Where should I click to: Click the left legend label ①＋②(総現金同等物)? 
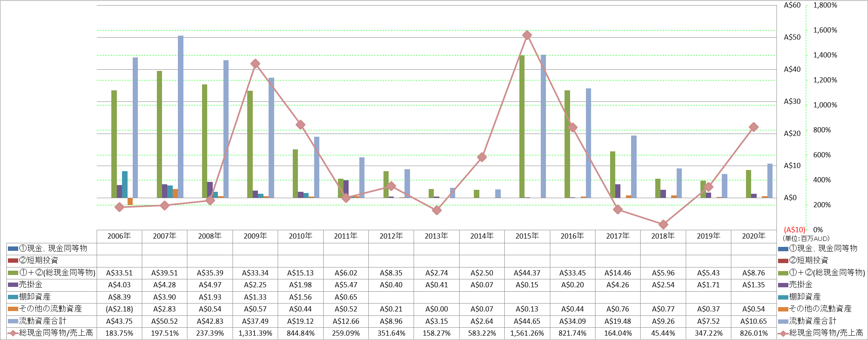coord(57,273)
